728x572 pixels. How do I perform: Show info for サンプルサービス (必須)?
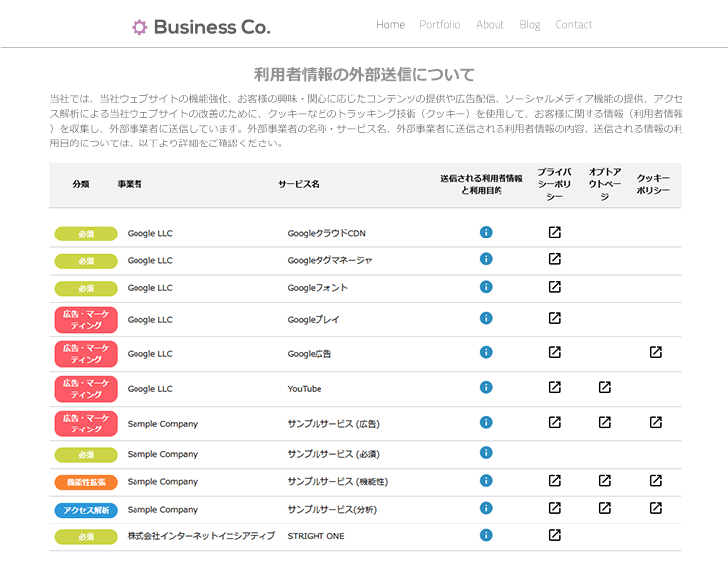486,453
